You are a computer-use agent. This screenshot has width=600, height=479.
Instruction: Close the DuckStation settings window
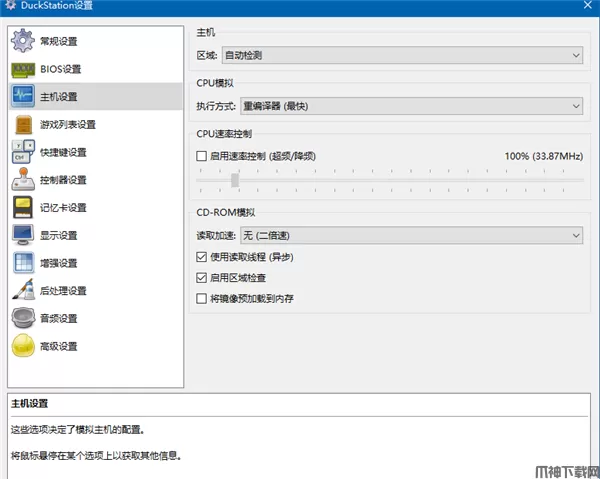click(x=587, y=5)
